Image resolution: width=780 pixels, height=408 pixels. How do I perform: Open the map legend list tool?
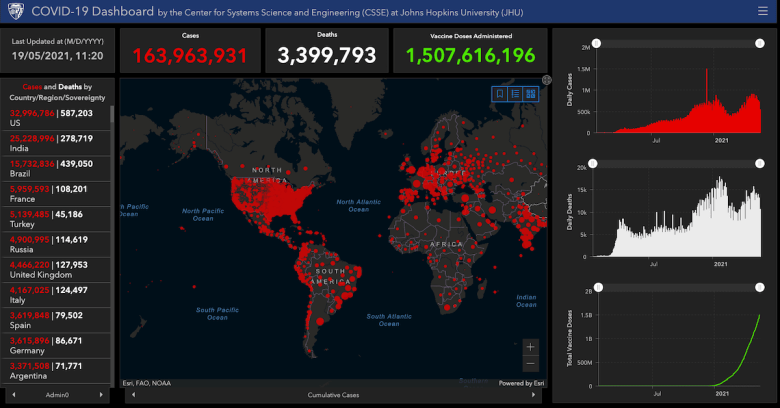[515, 94]
